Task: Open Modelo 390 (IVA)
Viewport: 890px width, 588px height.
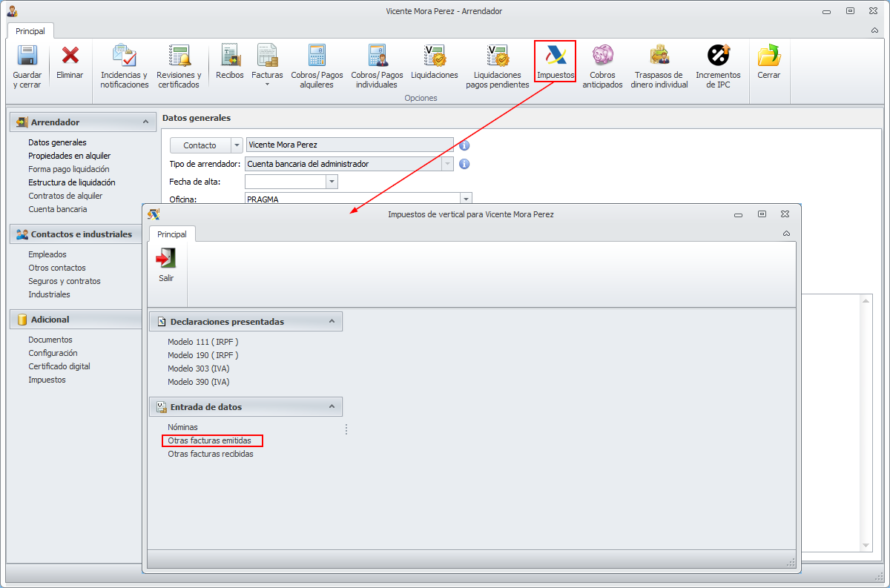Action: click(199, 382)
